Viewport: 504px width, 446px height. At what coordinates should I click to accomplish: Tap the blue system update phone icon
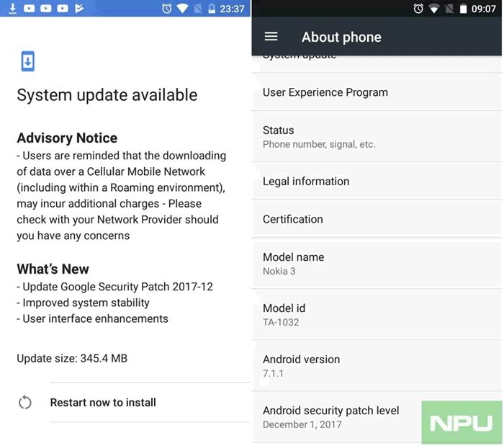click(x=27, y=61)
